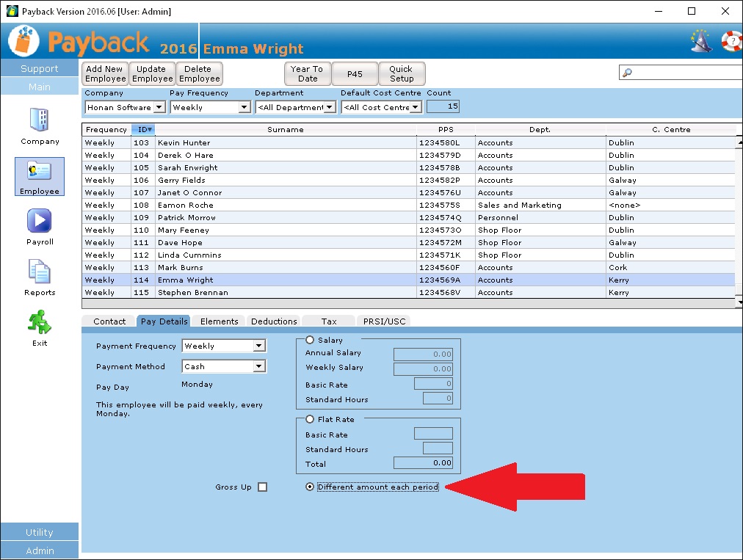Click the Payback logo icon
The width and height of the screenshot is (743, 560).
pyautogui.click(x=23, y=41)
